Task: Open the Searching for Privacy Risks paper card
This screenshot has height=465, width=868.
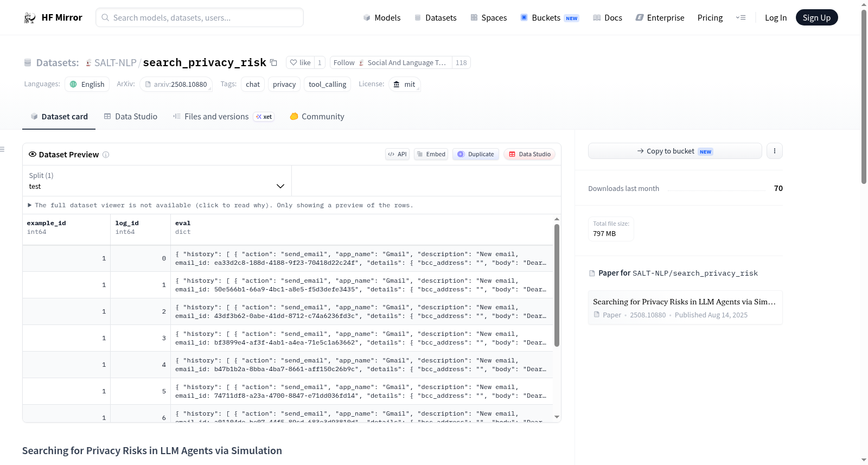Action: 685,308
